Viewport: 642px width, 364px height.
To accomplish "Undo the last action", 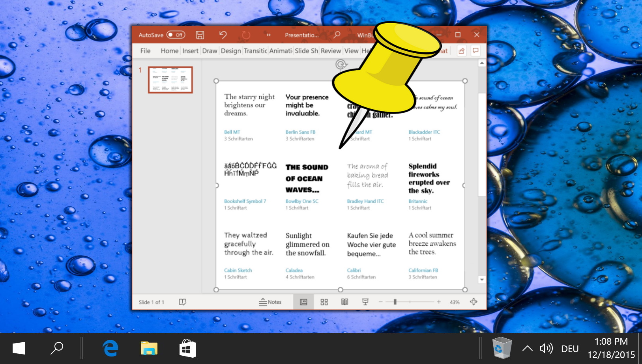I will point(223,35).
